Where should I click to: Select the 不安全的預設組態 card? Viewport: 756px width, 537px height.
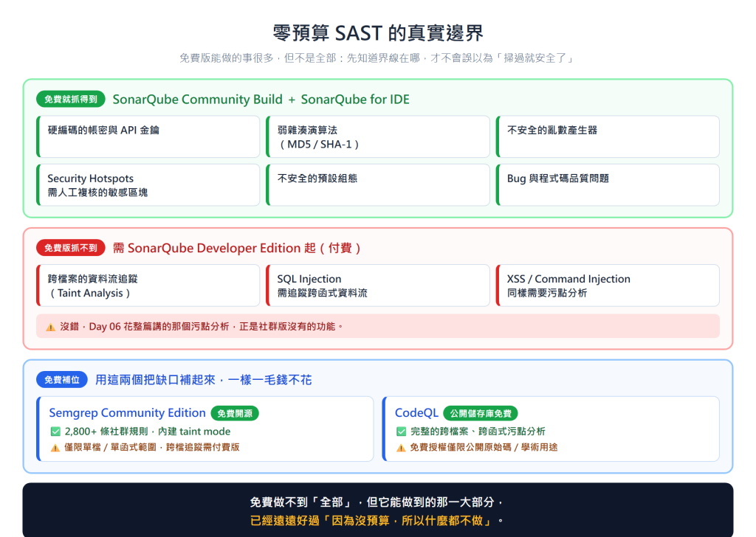378,185
